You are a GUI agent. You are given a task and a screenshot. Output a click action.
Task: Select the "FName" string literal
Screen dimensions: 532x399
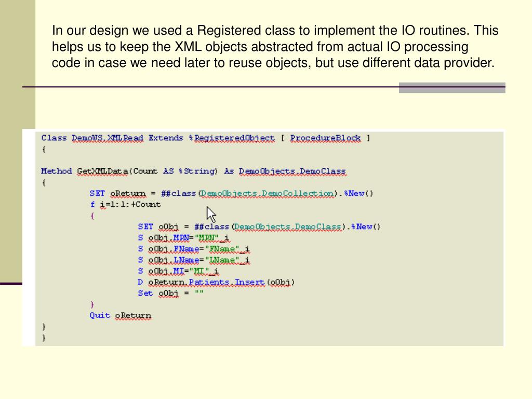[221, 249]
